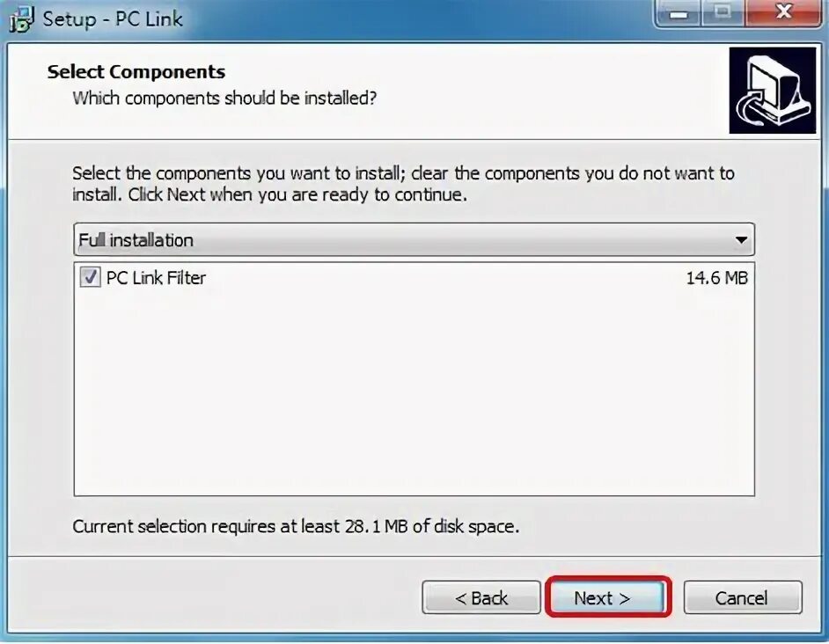Image resolution: width=829 pixels, height=644 pixels.
Task: Click the white header banner area
Action: [x=368, y=91]
